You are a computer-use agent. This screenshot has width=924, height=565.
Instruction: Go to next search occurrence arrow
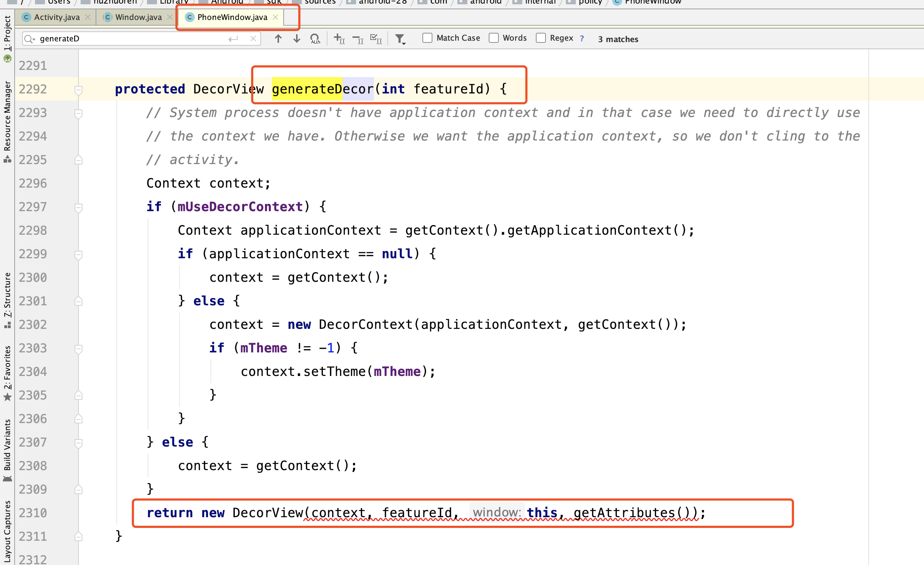[x=296, y=39]
